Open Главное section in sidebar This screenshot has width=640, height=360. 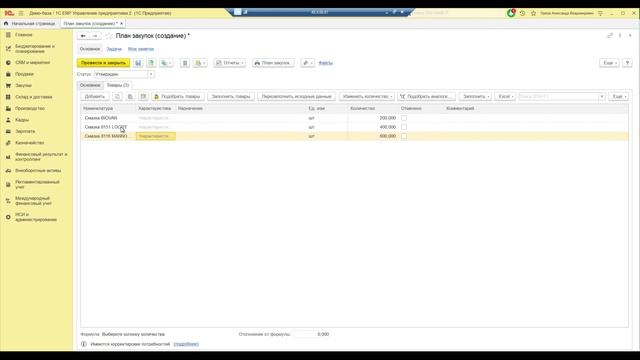point(24,35)
